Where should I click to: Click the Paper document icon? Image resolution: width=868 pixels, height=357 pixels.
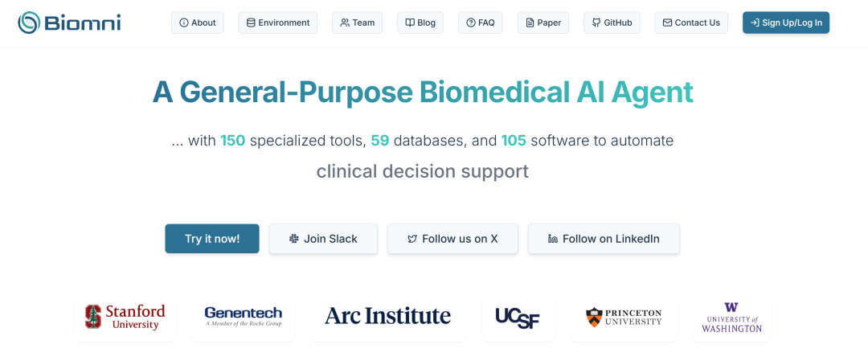pos(530,23)
